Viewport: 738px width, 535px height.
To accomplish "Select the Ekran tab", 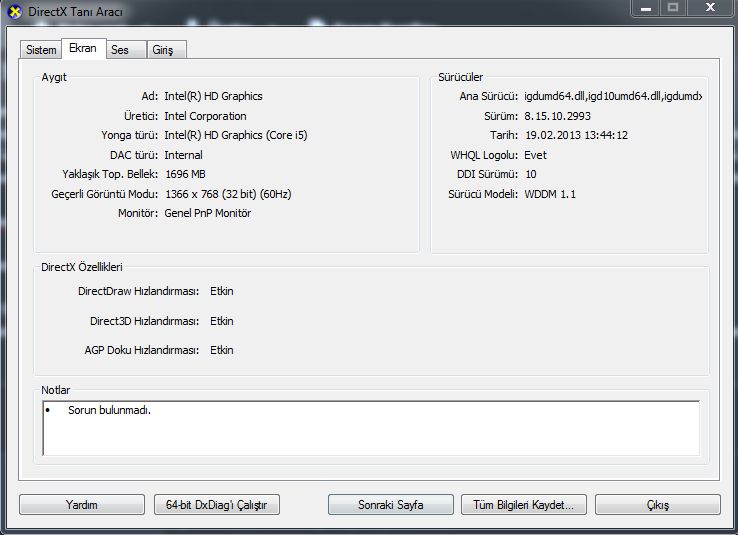I will click(x=83, y=48).
